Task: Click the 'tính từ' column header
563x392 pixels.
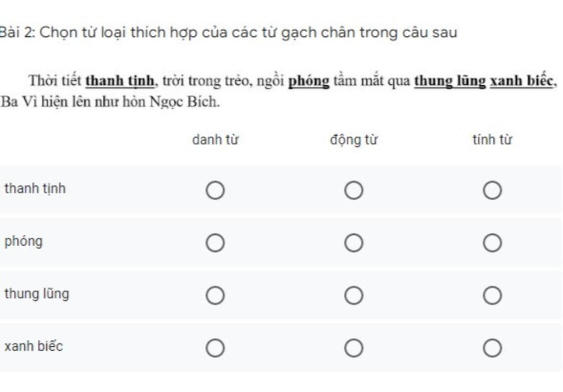Action: [x=492, y=140]
